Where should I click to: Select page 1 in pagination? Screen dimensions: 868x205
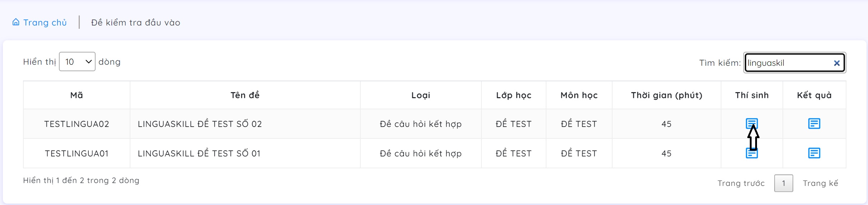coord(784,183)
